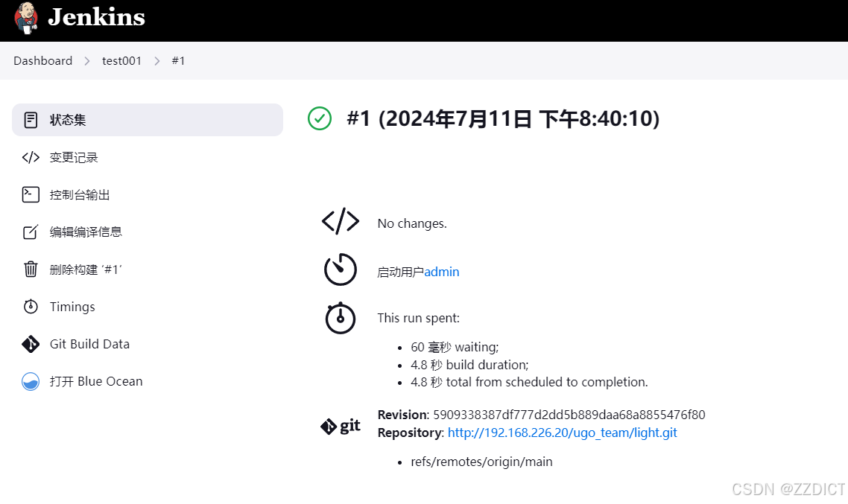
Task: Expand chevron after Dashboard breadcrumb
Action: pos(87,61)
